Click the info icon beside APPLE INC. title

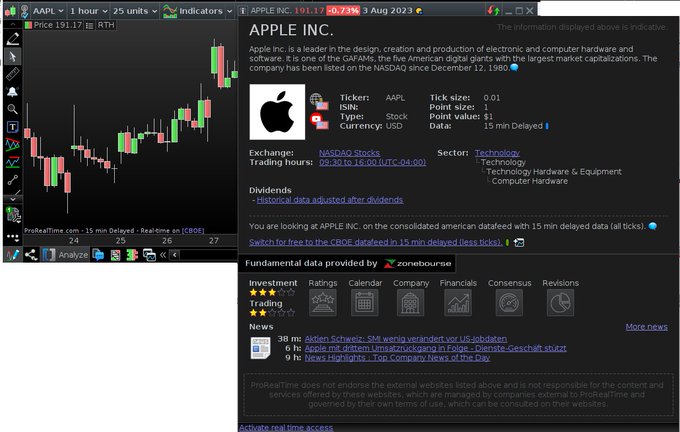pyautogui.click(x=243, y=11)
